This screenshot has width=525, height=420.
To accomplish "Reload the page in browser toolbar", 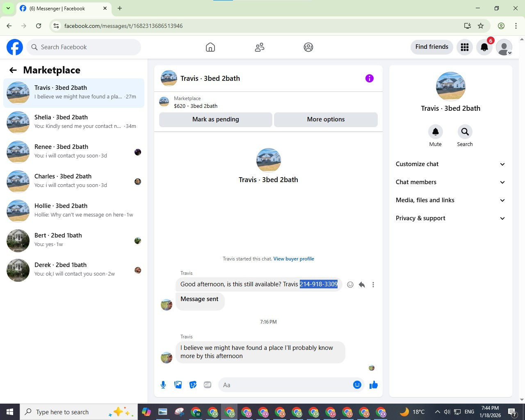I will pos(39,26).
